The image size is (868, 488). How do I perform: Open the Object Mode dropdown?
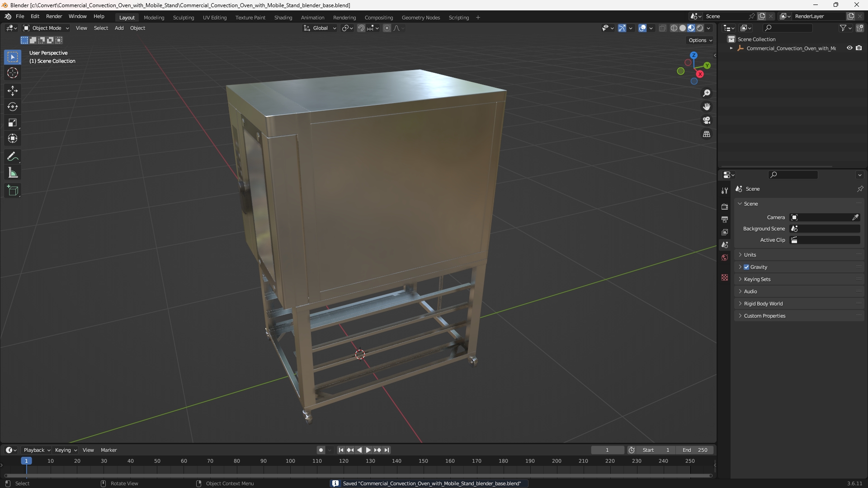(46, 28)
